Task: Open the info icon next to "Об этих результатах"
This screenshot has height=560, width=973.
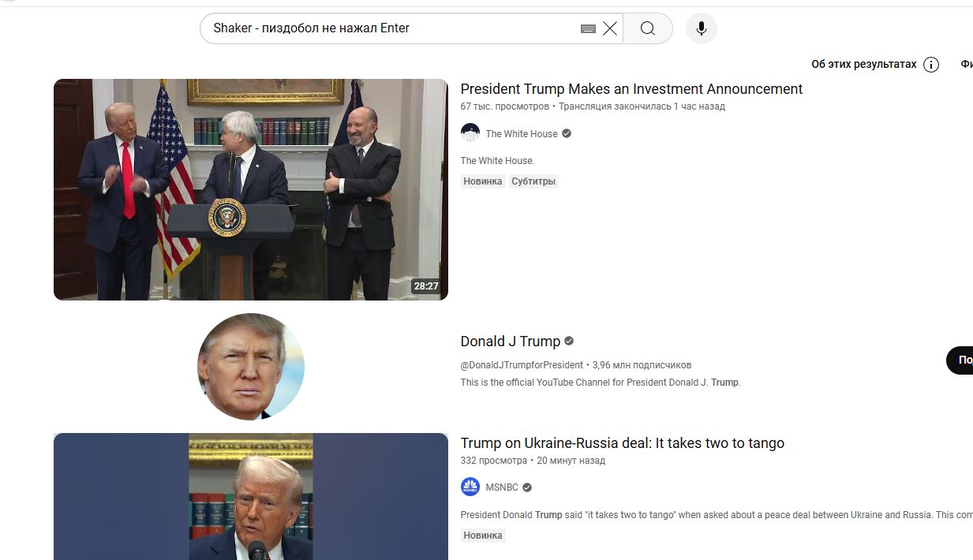Action: click(931, 65)
